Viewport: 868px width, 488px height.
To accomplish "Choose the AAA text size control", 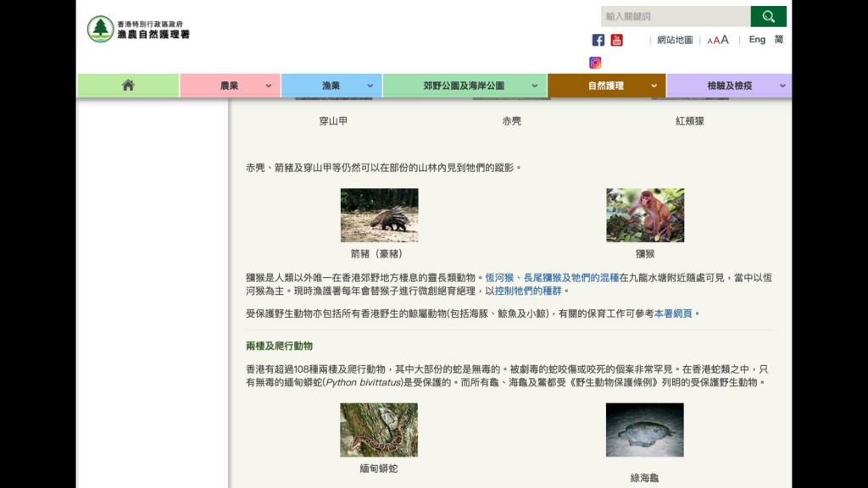I will pyautogui.click(x=718, y=40).
